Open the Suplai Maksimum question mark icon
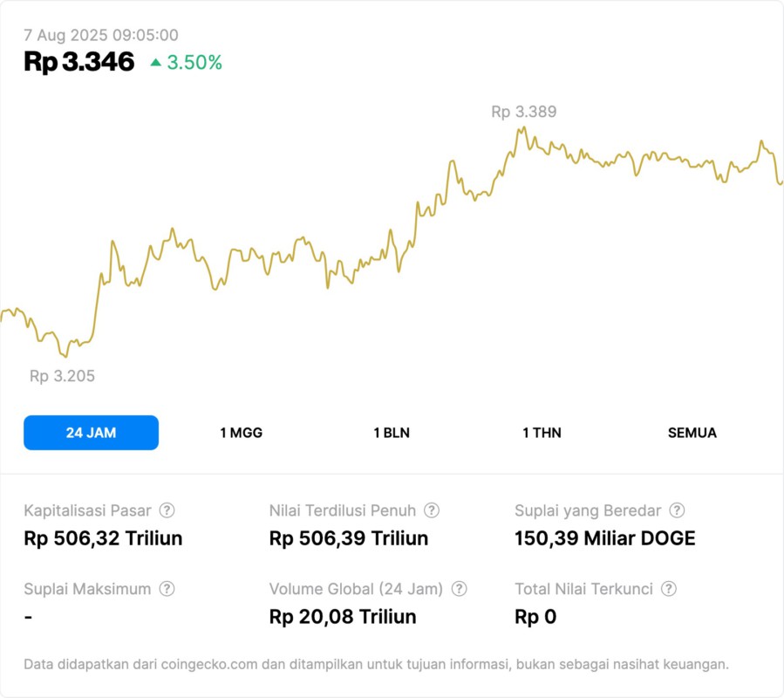784x698 pixels. 167,589
